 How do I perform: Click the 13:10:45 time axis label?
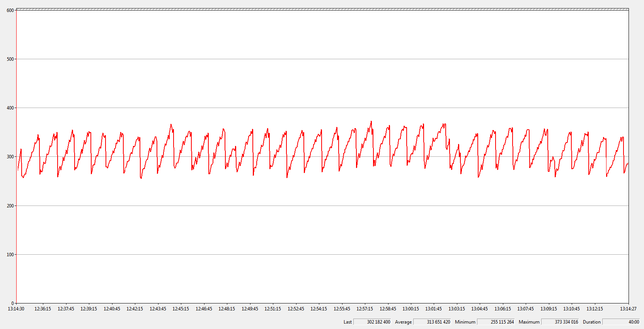[572, 309]
